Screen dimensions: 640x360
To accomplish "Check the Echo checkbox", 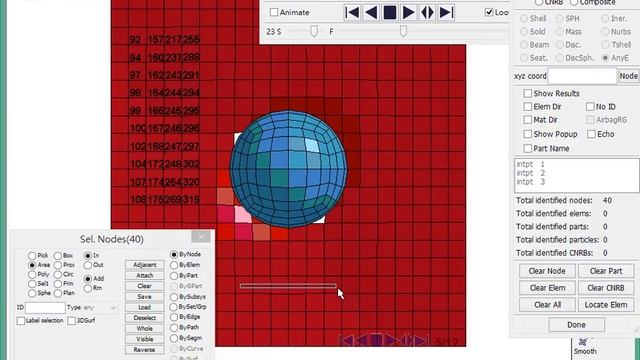I will tap(591, 134).
